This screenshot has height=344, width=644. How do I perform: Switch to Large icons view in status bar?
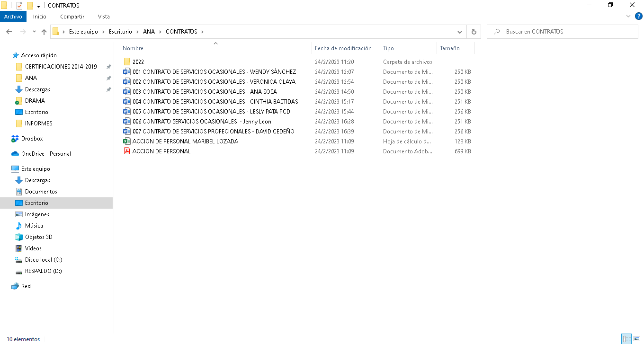point(637,339)
